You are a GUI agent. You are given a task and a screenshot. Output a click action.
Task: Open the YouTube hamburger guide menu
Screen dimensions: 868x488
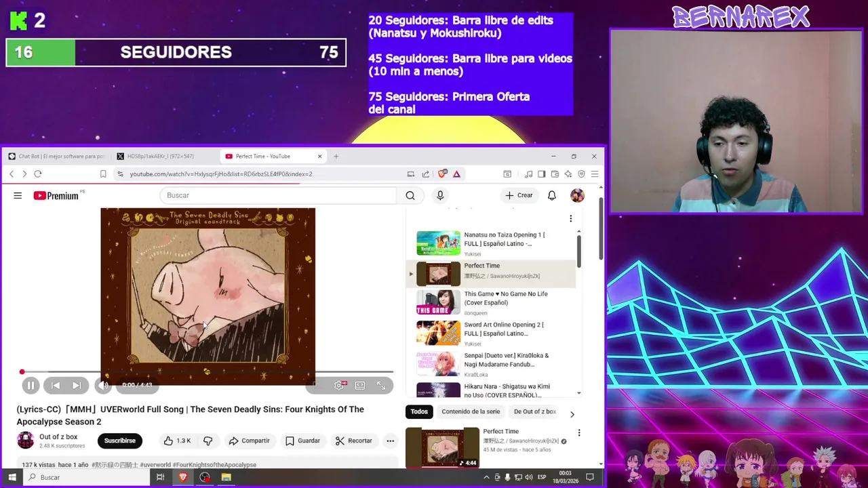18,195
